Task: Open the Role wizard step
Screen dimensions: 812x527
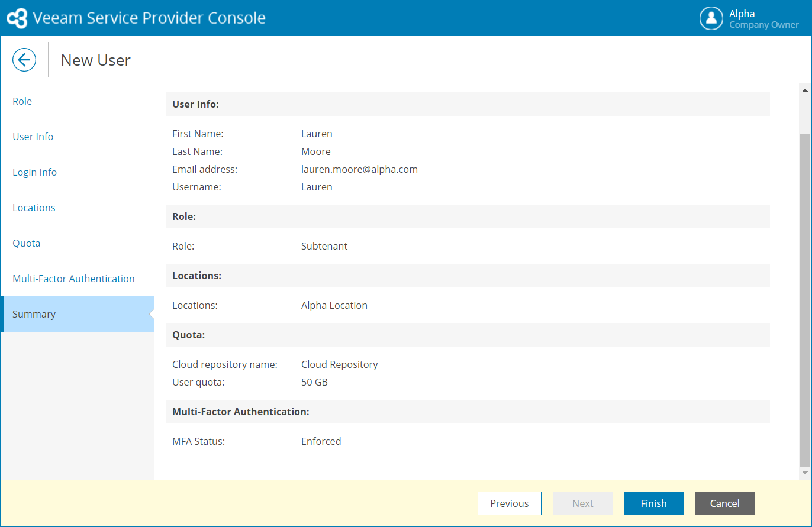Action: [77, 101]
